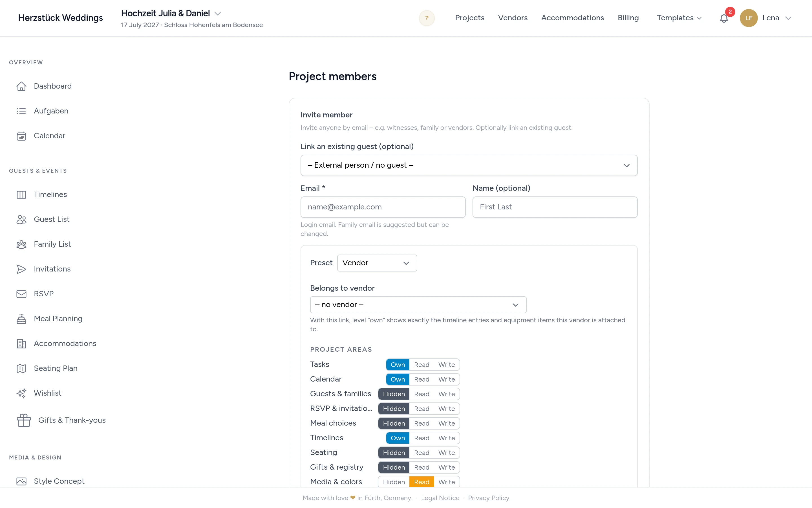Image resolution: width=812 pixels, height=508 pixels.
Task: Click the Email input field
Action: 383,207
